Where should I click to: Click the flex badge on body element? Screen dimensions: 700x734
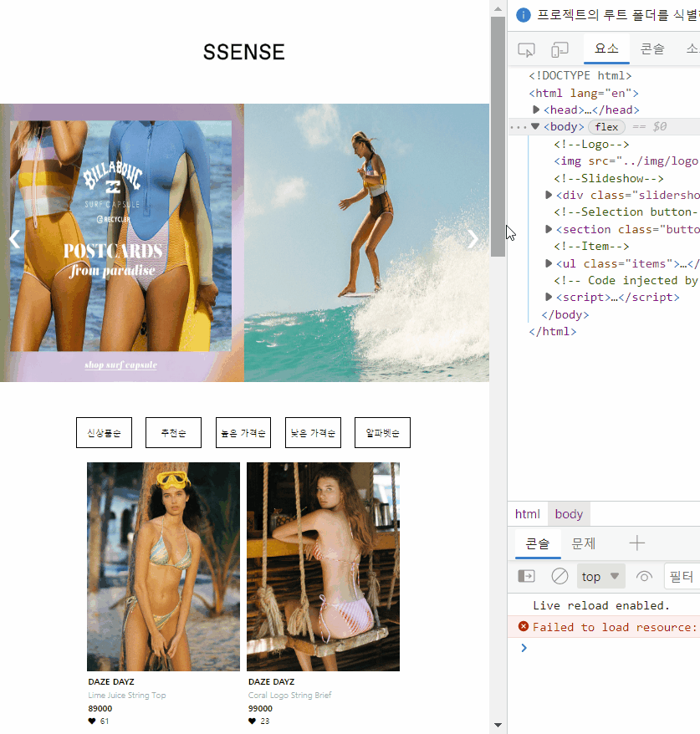(x=606, y=127)
